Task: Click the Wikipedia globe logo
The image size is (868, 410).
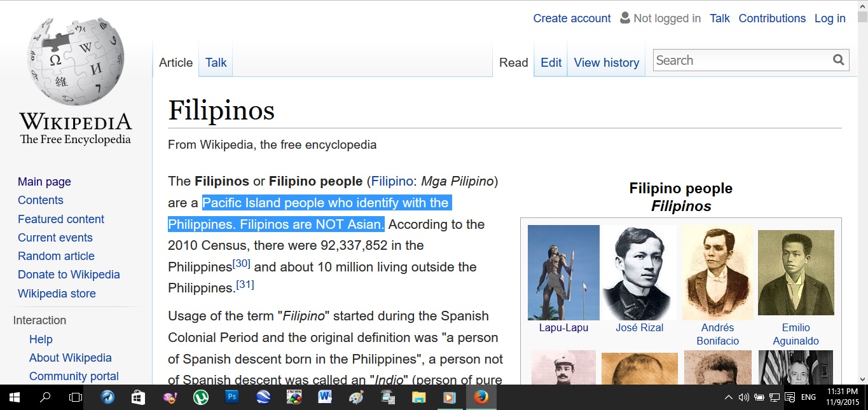Action: click(76, 62)
